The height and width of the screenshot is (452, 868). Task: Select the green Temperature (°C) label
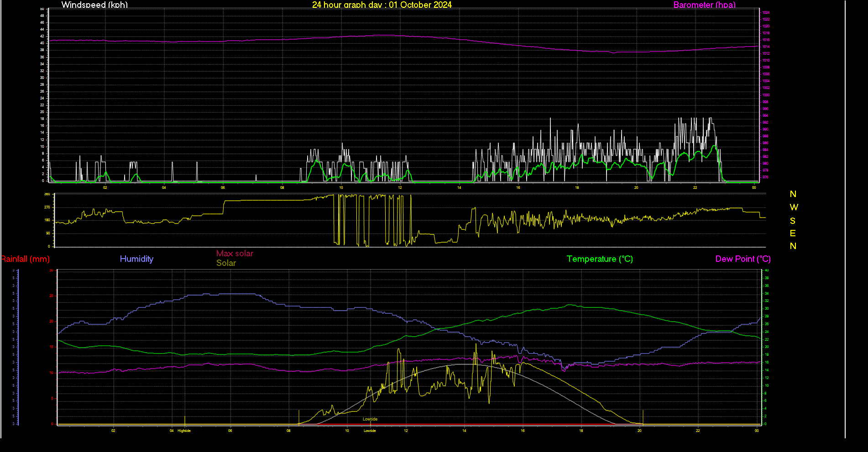(x=600, y=259)
